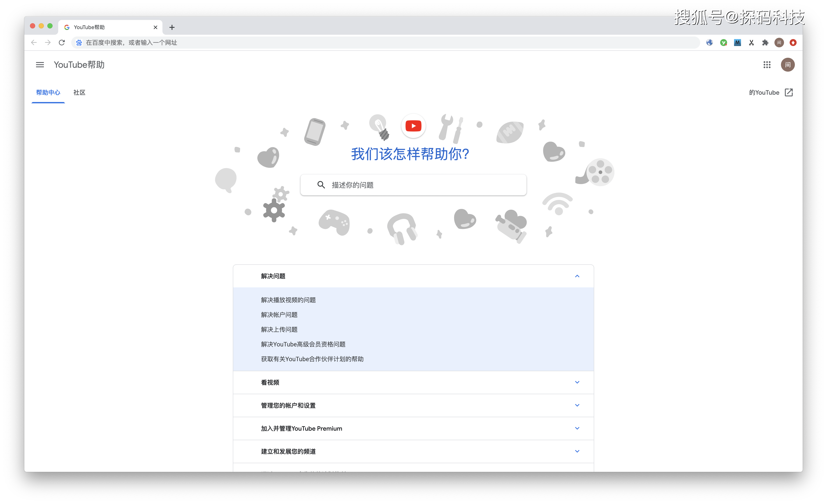Open the hamburger main menu
Image resolution: width=827 pixels, height=504 pixels.
(40, 65)
